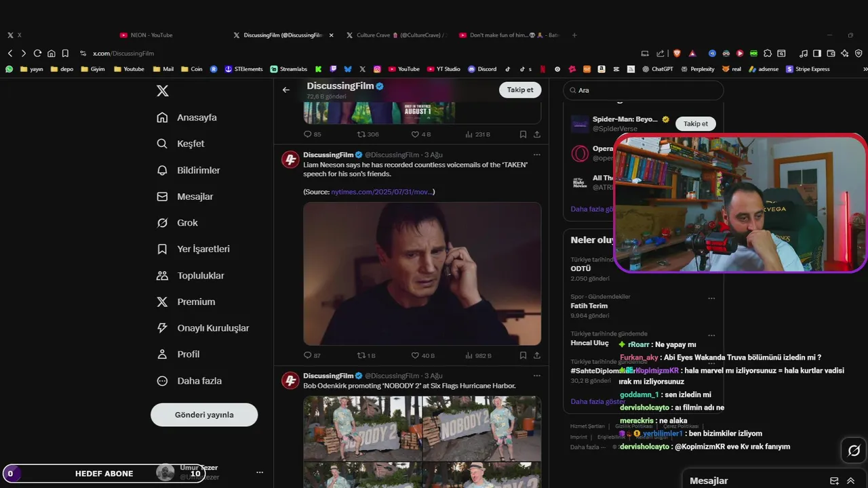Follow DiscussingFilm with Takip et button

520,89
